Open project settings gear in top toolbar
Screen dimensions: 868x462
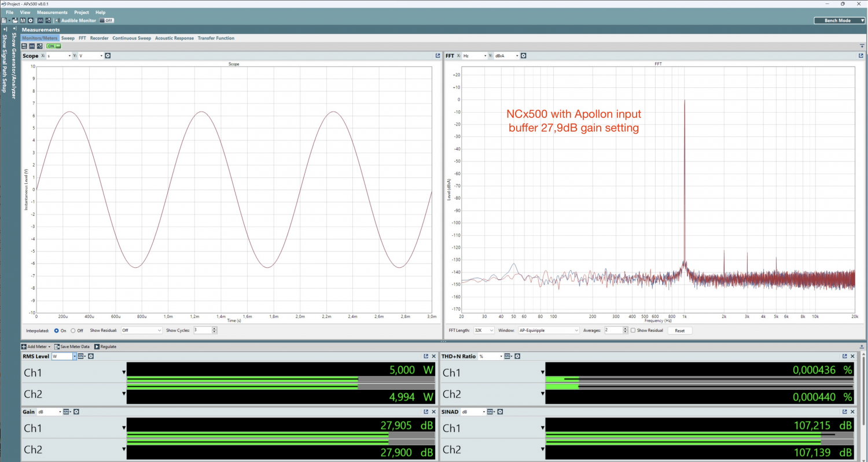tap(31, 20)
